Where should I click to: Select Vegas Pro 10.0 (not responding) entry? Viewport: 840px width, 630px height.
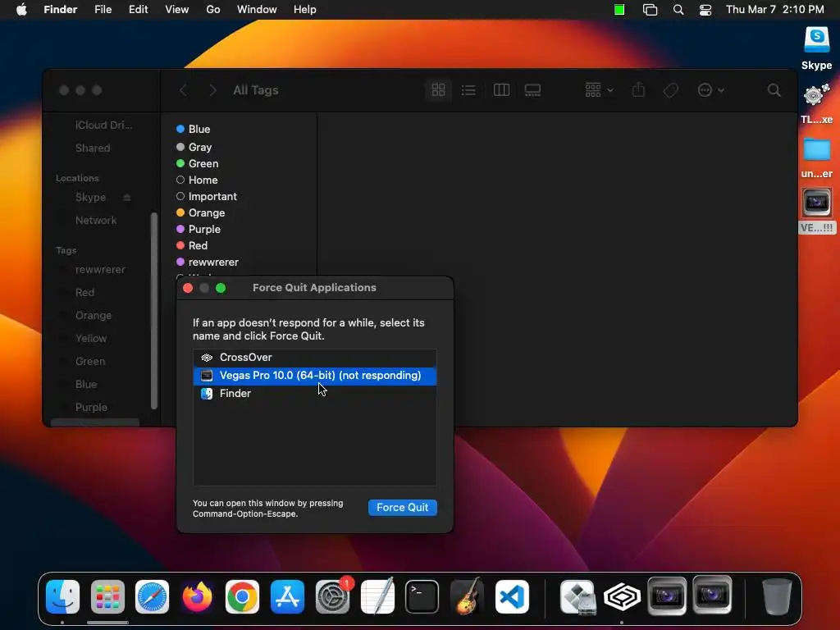[x=314, y=376]
